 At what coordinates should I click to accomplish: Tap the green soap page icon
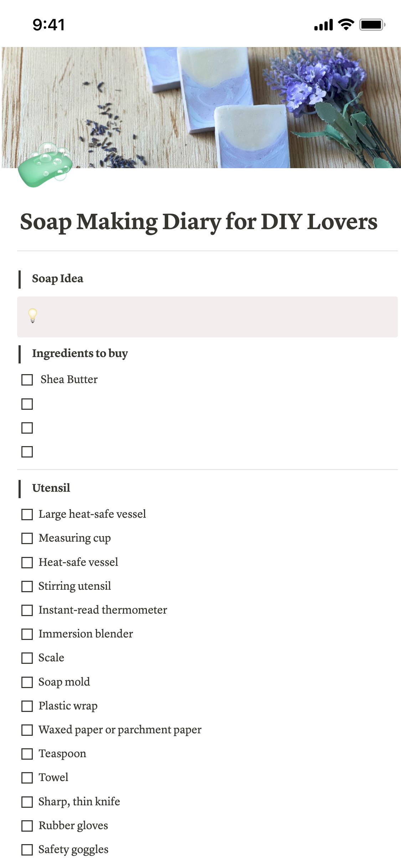45,166
